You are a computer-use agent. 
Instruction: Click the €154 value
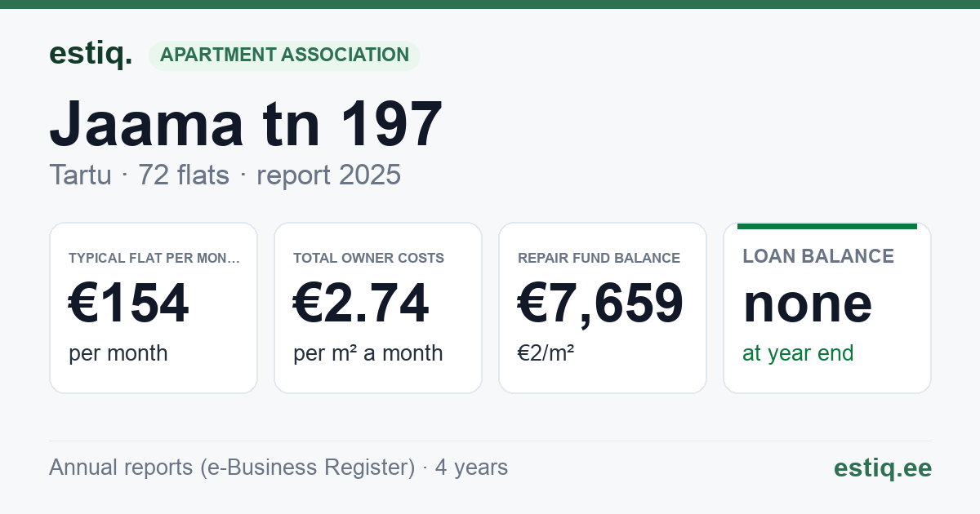129,303
